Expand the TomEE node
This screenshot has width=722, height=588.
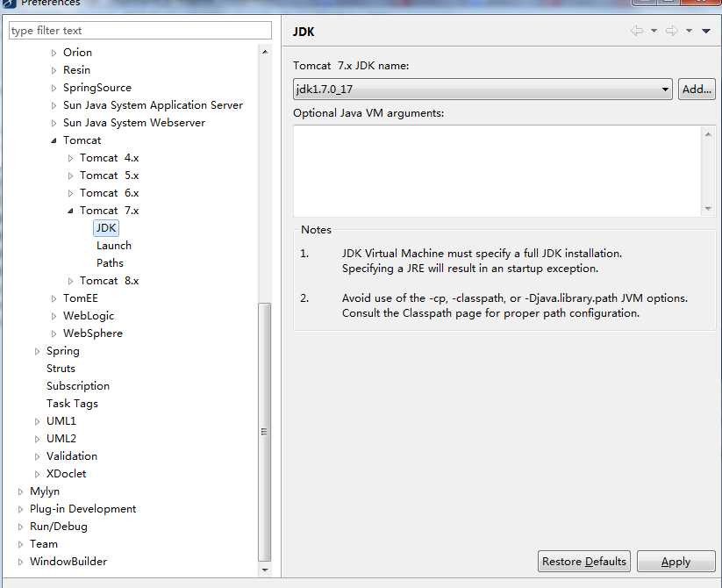coord(54,298)
